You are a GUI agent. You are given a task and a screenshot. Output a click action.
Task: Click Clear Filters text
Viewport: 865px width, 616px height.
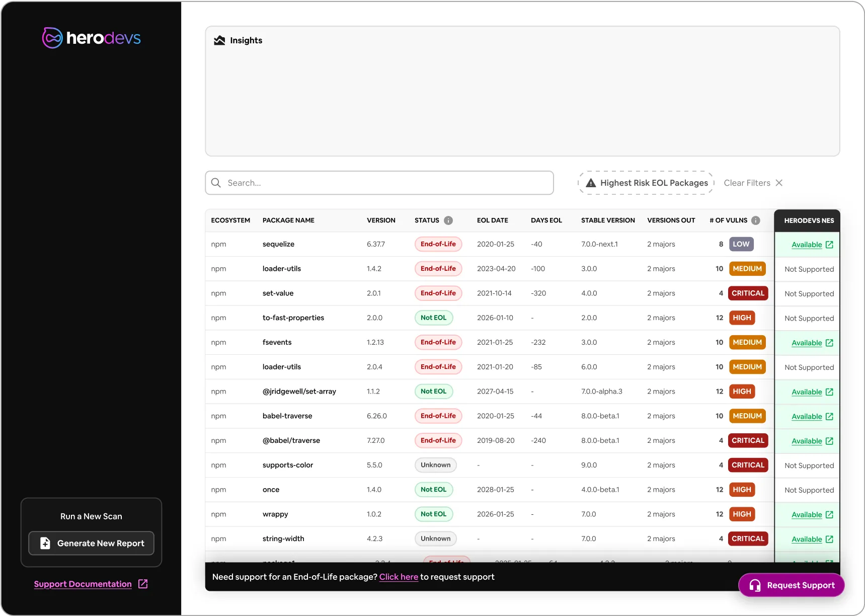(747, 183)
